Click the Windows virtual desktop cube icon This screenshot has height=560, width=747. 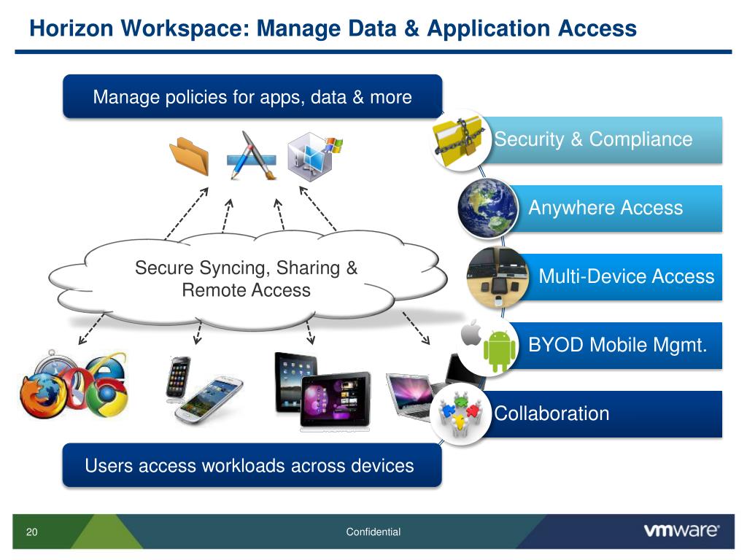point(314,156)
